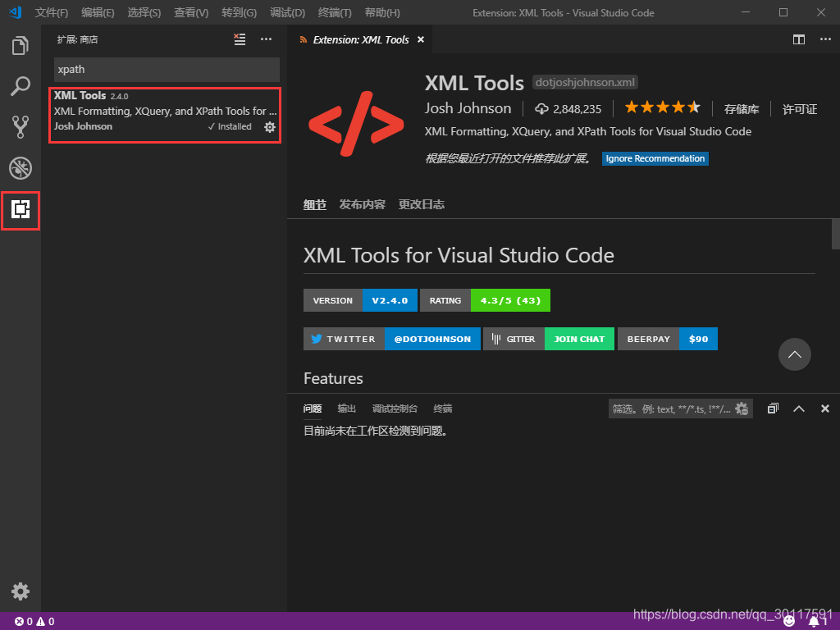Collapse all problems icon in panel
This screenshot has width=840, height=630.
[773, 409]
